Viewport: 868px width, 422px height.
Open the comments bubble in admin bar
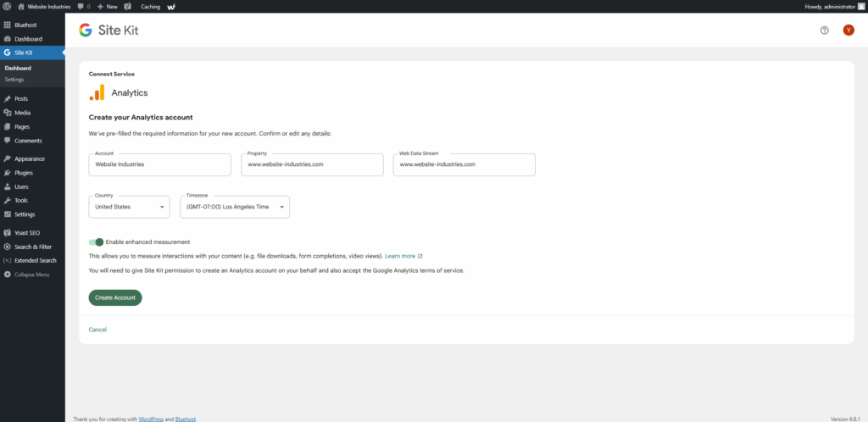pos(83,6)
